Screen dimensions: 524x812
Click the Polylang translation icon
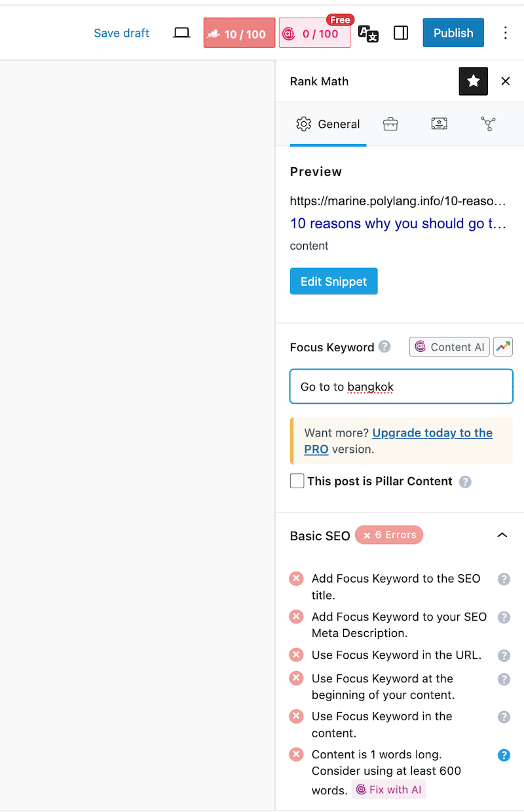[x=368, y=33]
